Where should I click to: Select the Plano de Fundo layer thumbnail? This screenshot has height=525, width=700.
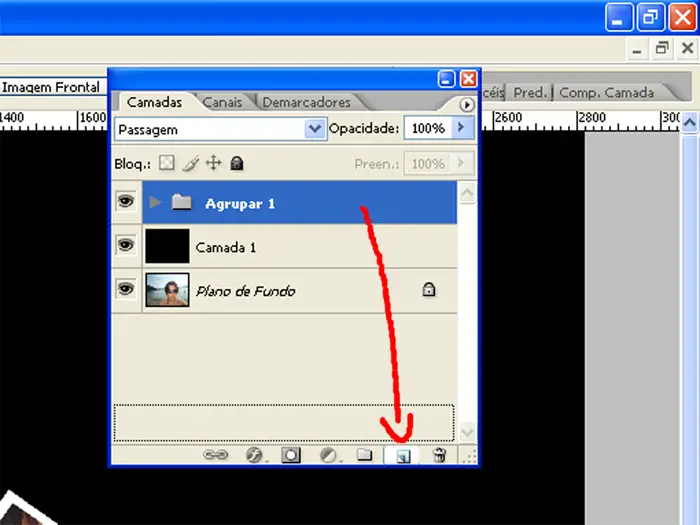point(167,290)
